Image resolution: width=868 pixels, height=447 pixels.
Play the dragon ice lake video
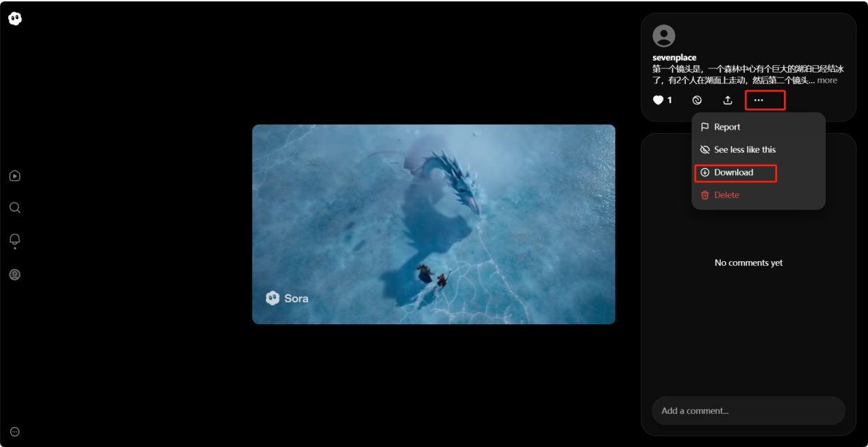pos(434,224)
